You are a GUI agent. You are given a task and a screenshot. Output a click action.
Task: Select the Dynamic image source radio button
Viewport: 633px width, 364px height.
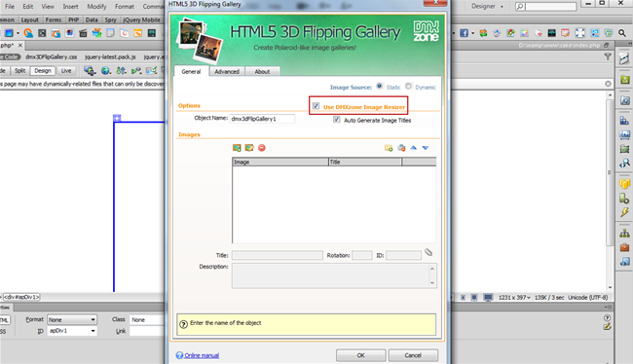(408, 86)
